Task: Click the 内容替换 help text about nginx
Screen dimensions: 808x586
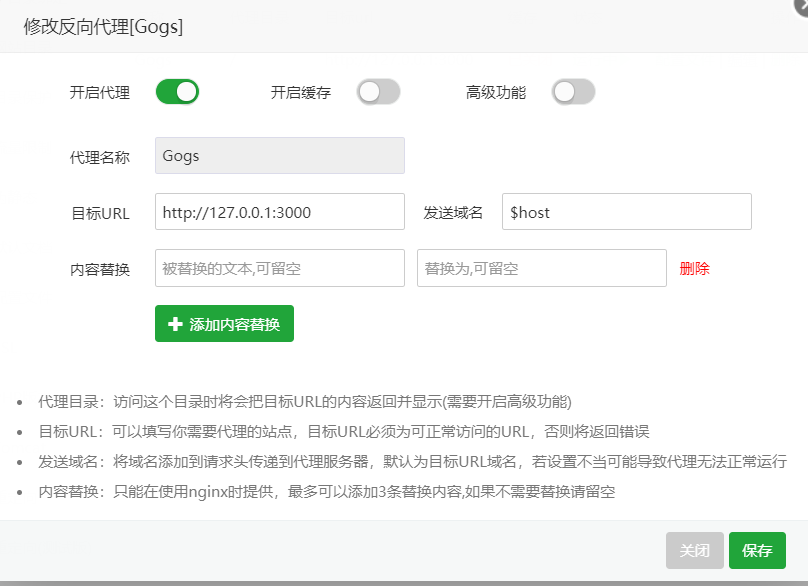Action: point(327,492)
